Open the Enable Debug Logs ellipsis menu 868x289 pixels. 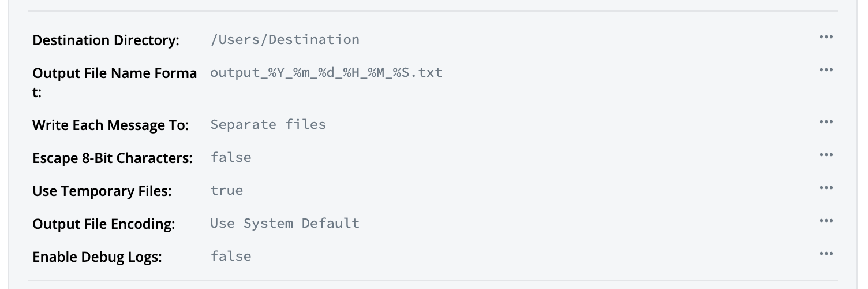point(826,254)
